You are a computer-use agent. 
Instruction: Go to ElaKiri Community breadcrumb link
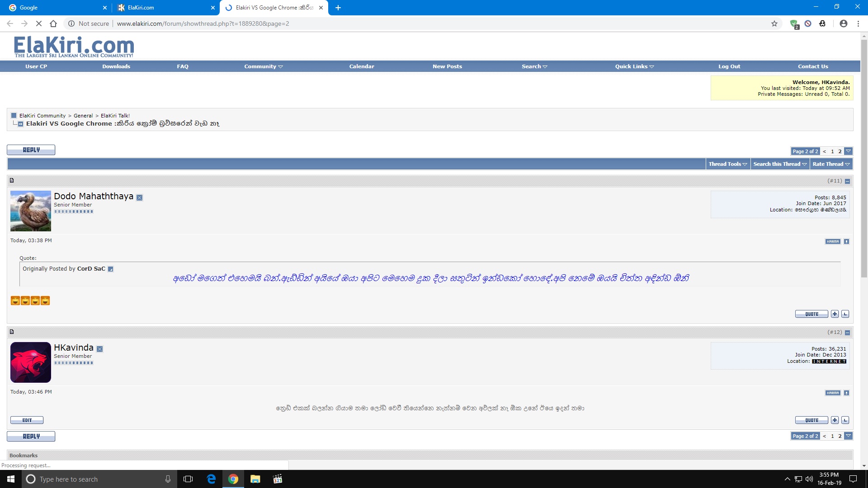tap(42, 116)
